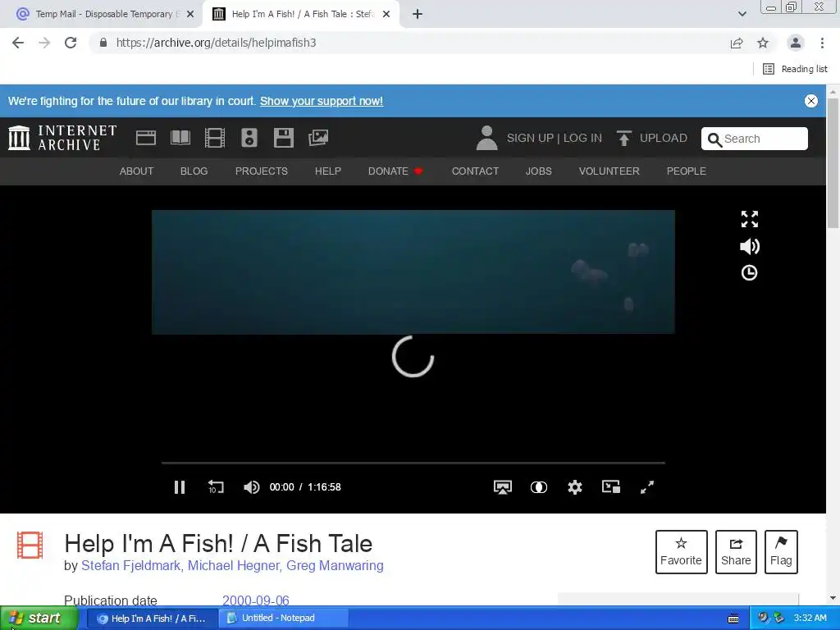Open the Internet Archive web section icon

coord(146,138)
